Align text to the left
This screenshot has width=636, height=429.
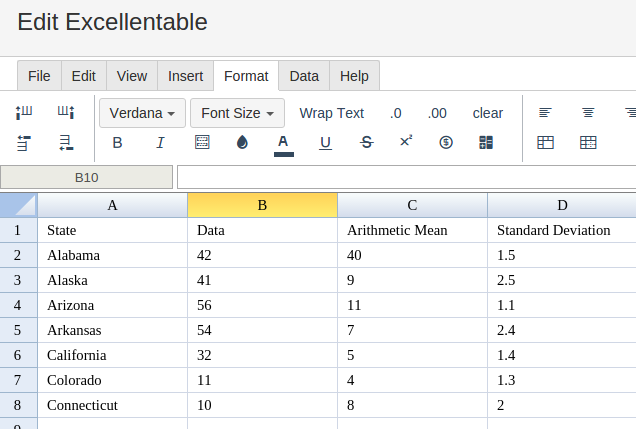pos(545,113)
